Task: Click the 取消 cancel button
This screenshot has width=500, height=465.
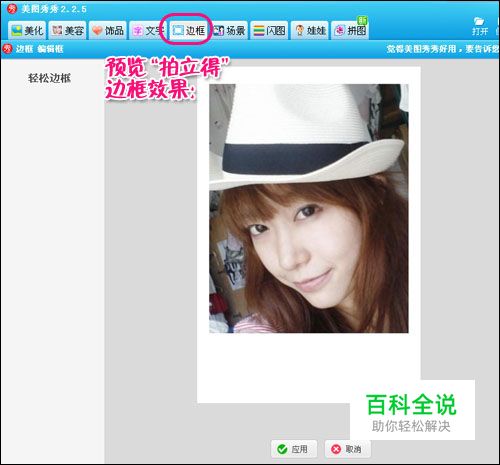Action: (348, 449)
